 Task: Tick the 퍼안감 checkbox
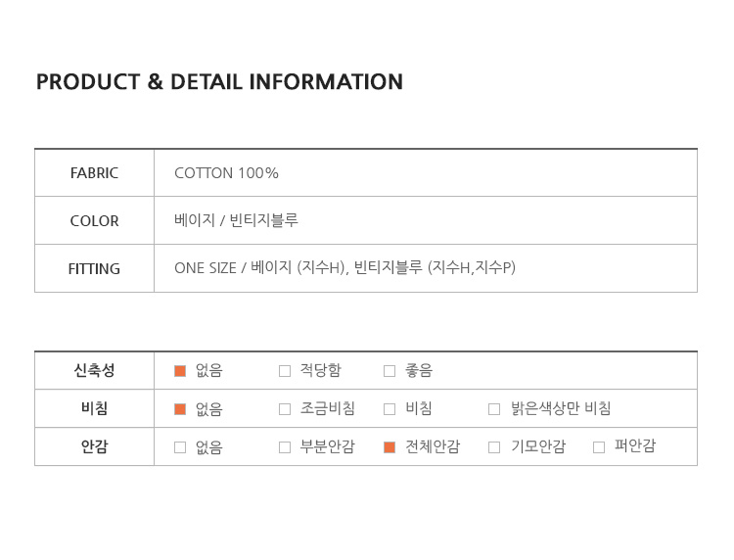click(x=599, y=447)
